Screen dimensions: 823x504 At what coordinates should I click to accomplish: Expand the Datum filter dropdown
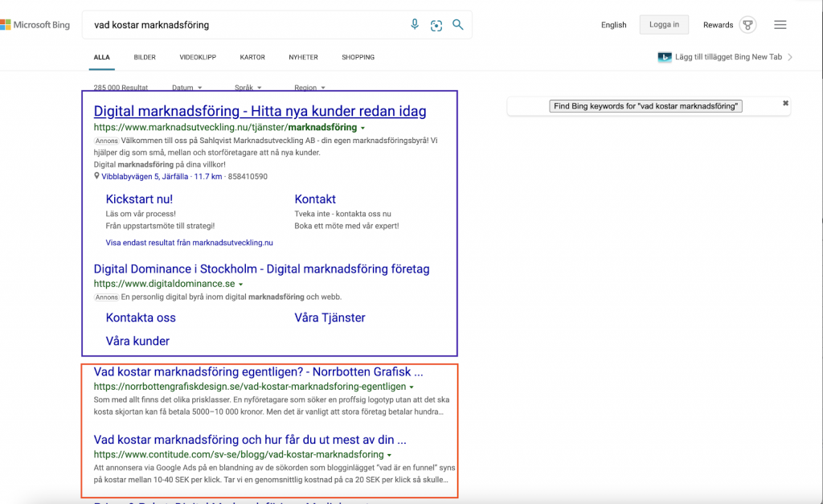pyautogui.click(x=186, y=87)
